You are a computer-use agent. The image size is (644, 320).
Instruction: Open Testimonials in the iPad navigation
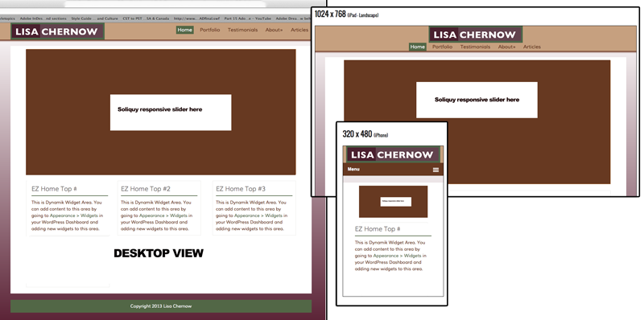pos(475,47)
